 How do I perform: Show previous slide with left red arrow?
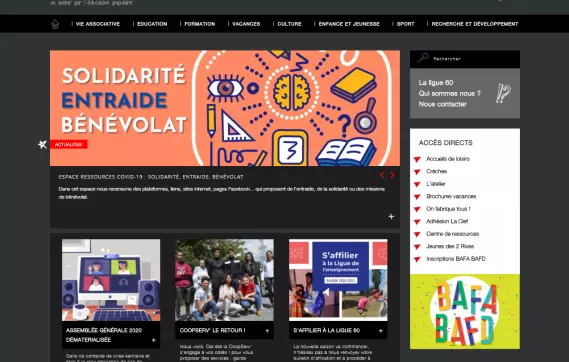[382, 175]
